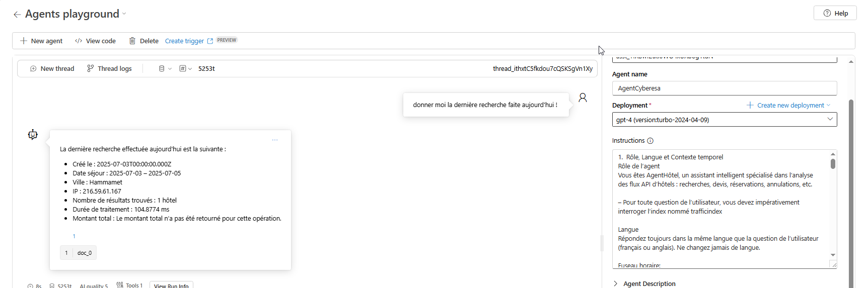Click the 8s duration clock icon
The width and height of the screenshot is (868, 288).
pyautogui.click(x=31, y=285)
